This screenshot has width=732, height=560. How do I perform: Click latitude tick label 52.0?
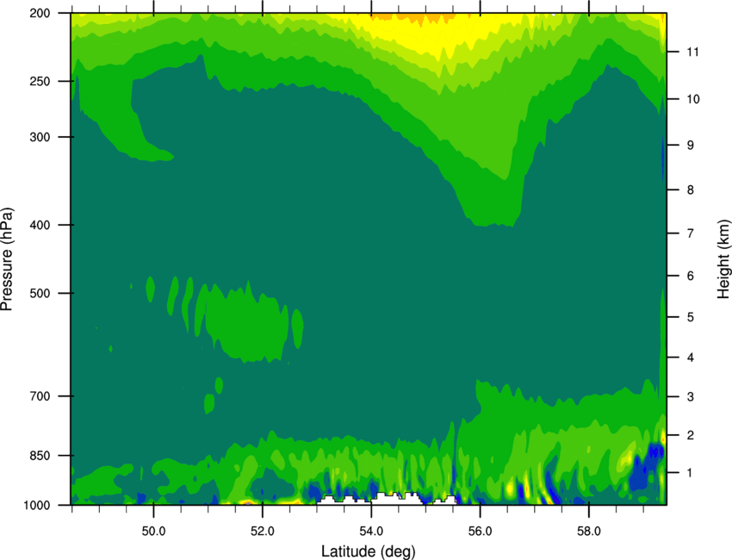coord(263,532)
